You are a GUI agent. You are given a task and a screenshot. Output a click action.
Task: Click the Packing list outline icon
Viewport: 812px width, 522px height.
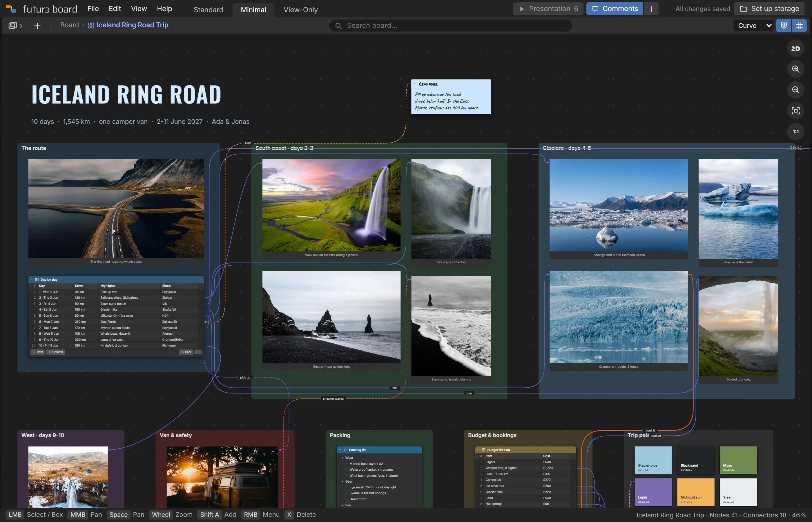point(345,450)
